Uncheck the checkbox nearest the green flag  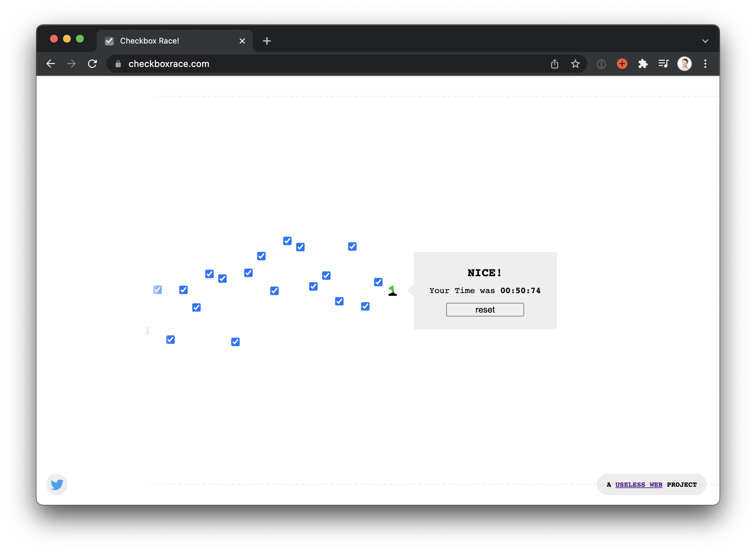pyautogui.click(x=378, y=282)
